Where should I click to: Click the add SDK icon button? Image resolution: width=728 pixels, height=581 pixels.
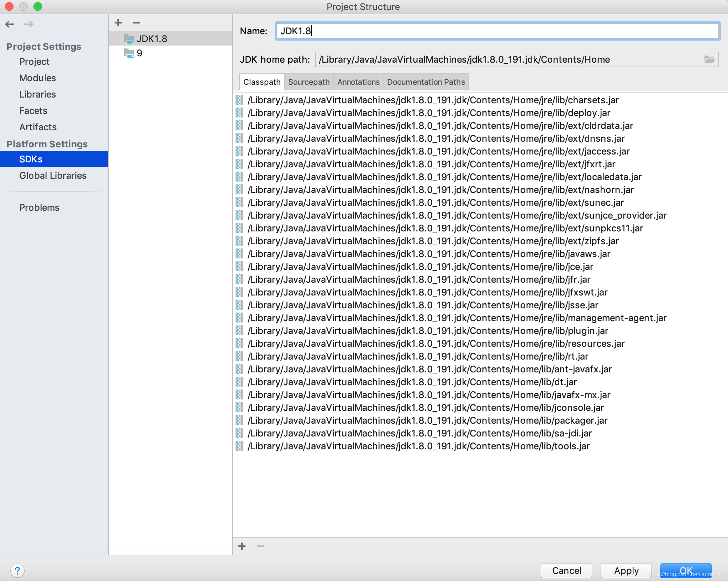click(x=118, y=22)
